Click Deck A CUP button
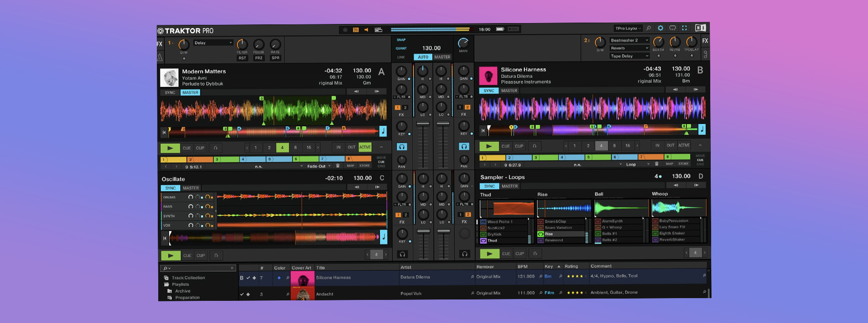Image resolution: width=868 pixels, height=323 pixels. (200, 148)
